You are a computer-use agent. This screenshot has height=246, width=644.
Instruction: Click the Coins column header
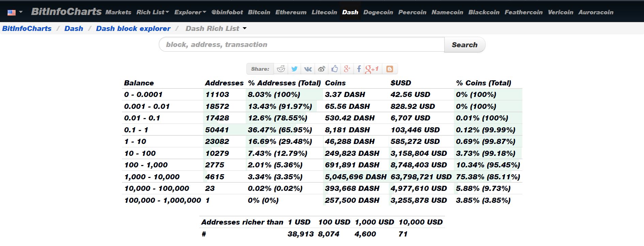click(x=335, y=83)
